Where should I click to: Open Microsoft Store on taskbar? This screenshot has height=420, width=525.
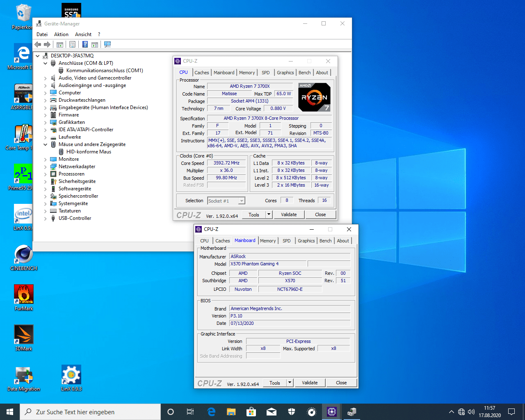(x=251, y=412)
